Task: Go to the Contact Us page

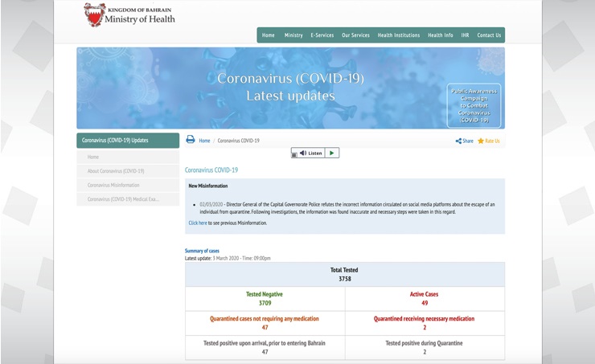Action: [x=489, y=35]
